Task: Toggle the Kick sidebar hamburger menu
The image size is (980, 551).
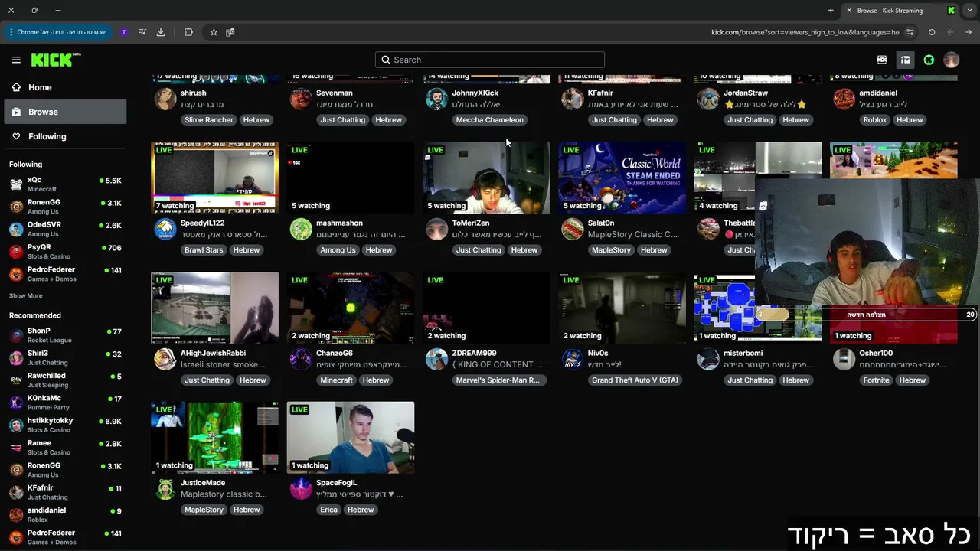Action: tap(16, 60)
